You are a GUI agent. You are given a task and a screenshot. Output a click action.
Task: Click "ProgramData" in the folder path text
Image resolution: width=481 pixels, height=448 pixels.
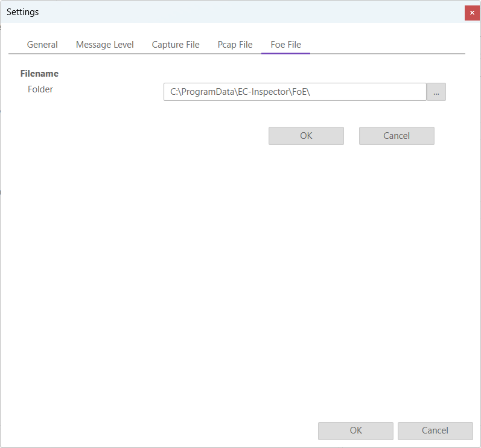(x=206, y=92)
